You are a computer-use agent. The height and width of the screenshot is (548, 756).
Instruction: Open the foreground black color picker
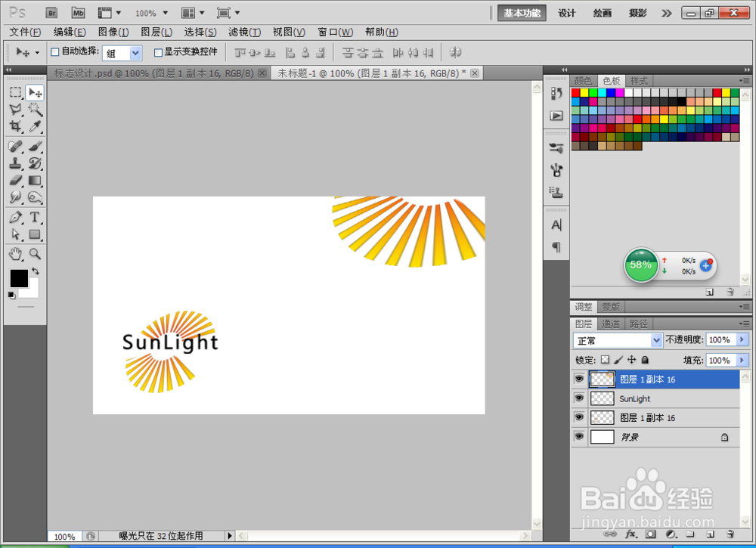point(19,278)
